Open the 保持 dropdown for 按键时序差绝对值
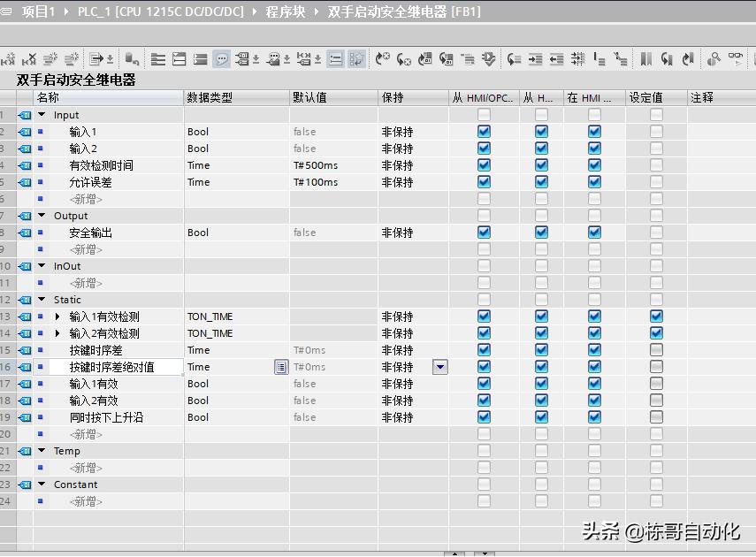The width and height of the screenshot is (756, 557). pos(439,367)
